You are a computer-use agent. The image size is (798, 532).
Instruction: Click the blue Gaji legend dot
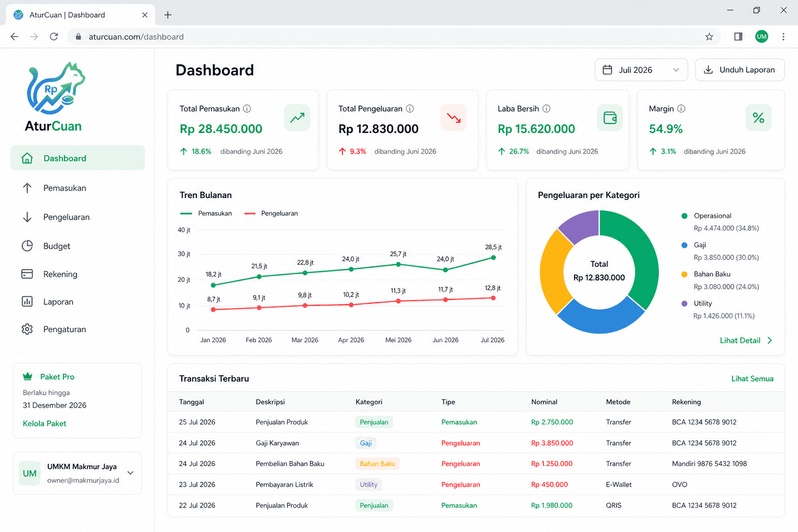[684, 245]
